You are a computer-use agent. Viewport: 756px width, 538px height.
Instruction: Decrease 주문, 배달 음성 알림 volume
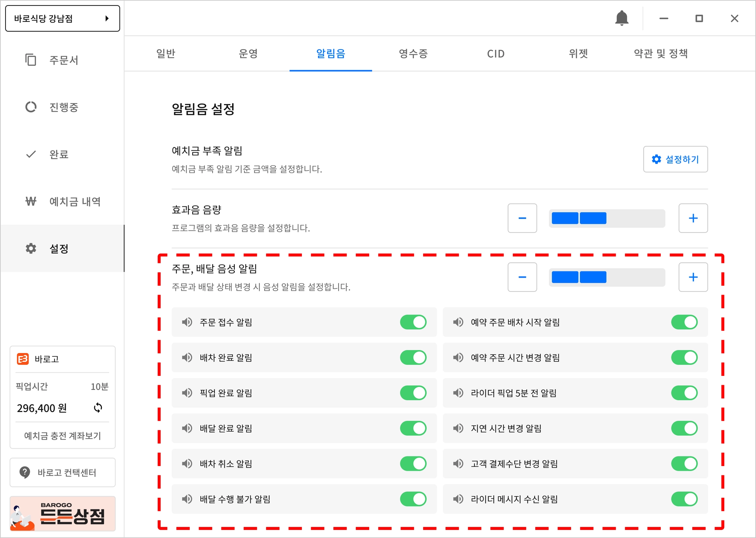pos(522,277)
